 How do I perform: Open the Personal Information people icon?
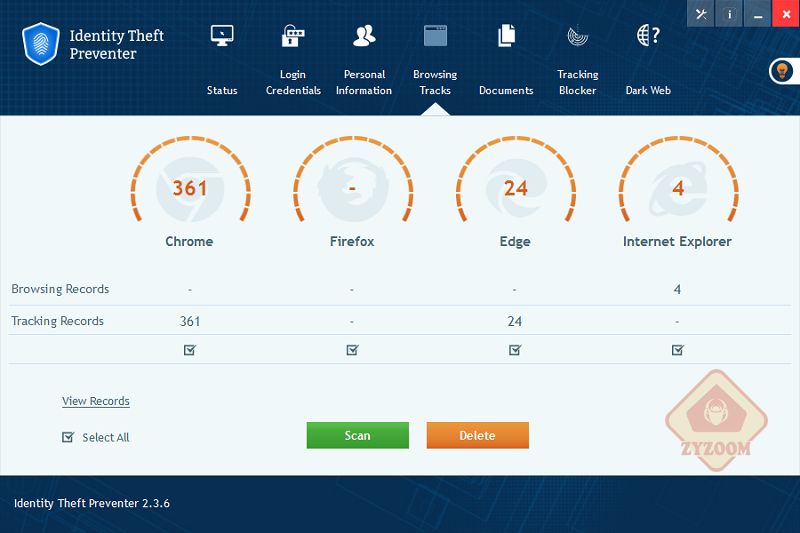364,36
